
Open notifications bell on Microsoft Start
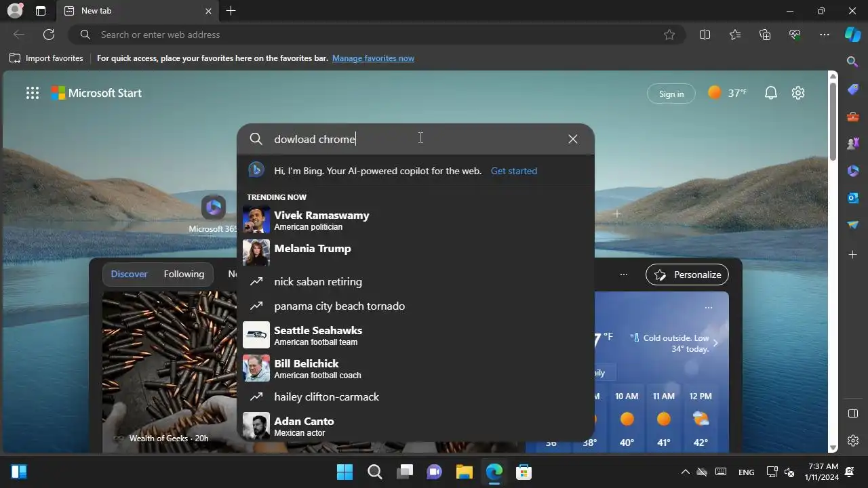point(771,94)
